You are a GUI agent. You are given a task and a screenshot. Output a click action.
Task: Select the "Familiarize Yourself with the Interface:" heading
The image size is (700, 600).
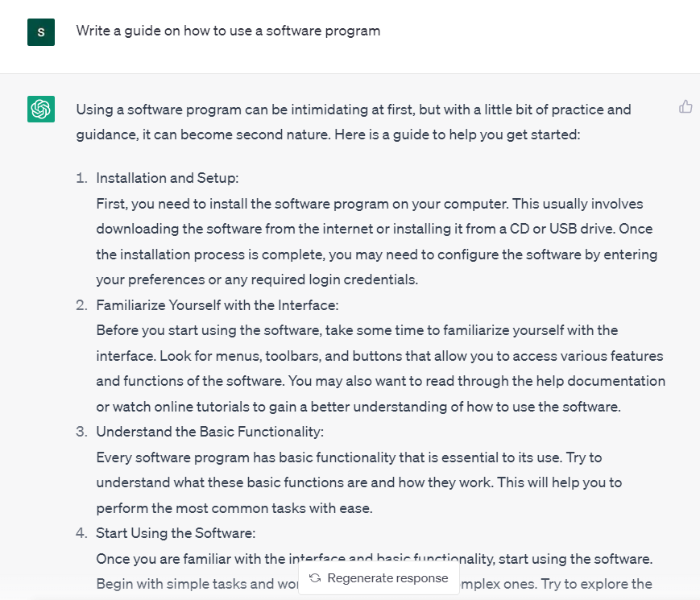coord(216,305)
